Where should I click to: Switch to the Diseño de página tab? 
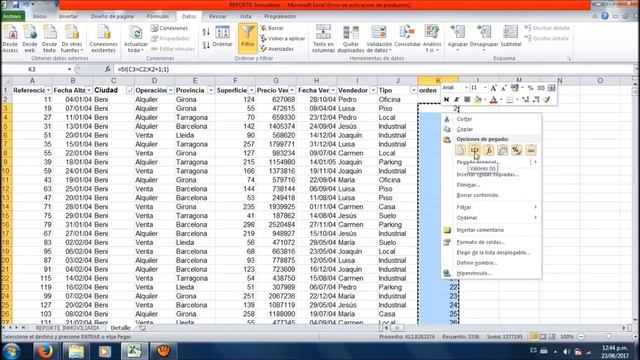112,16
